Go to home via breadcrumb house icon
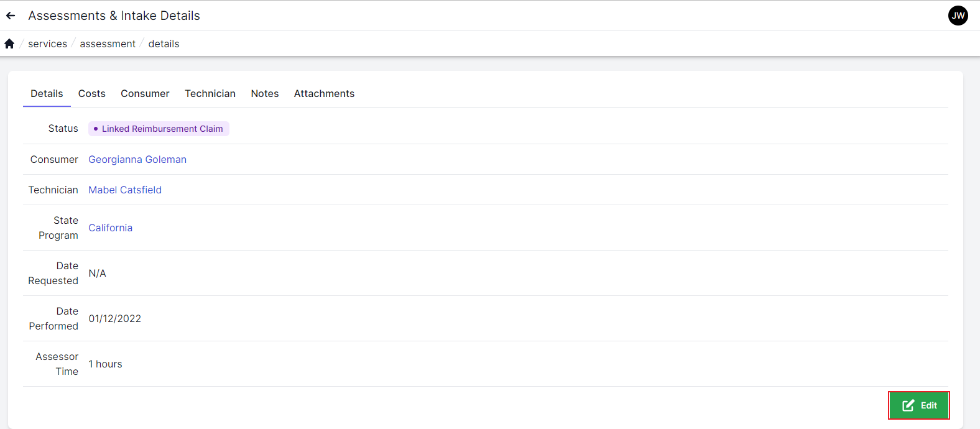980x429 pixels. coord(9,44)
